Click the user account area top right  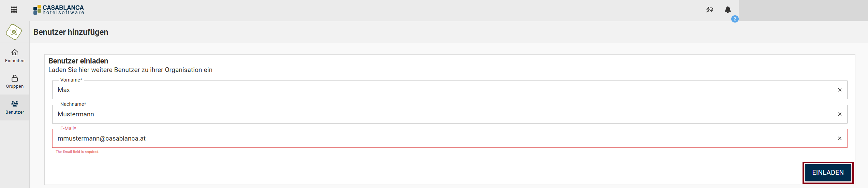[803, 10]
